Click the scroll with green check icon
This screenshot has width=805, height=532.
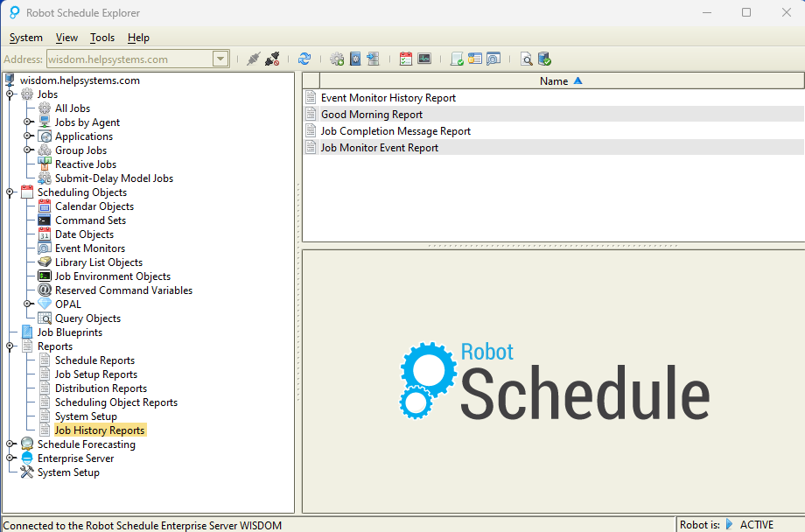click(x=457, y=59)
